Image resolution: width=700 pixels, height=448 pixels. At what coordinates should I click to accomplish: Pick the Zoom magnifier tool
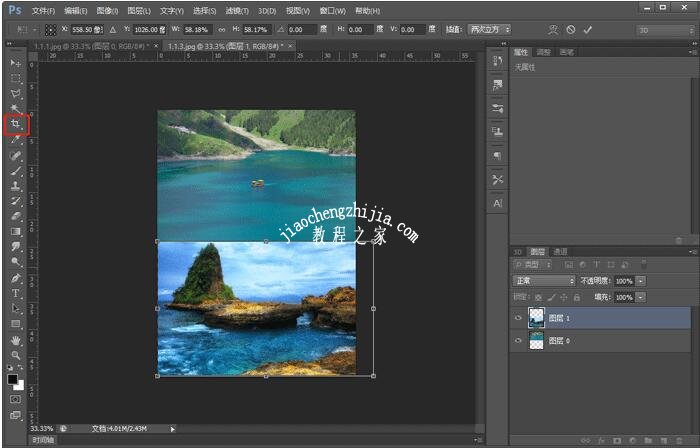[16, 355]
